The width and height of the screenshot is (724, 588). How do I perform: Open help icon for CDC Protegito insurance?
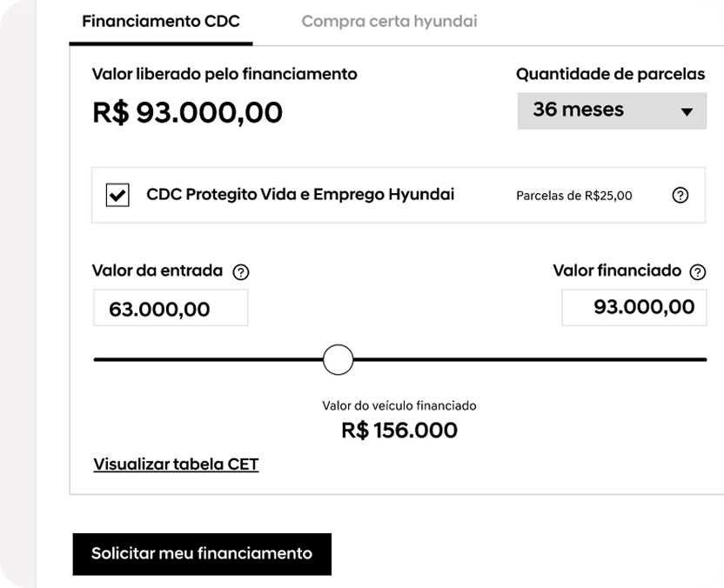click(x=680, y=196)
